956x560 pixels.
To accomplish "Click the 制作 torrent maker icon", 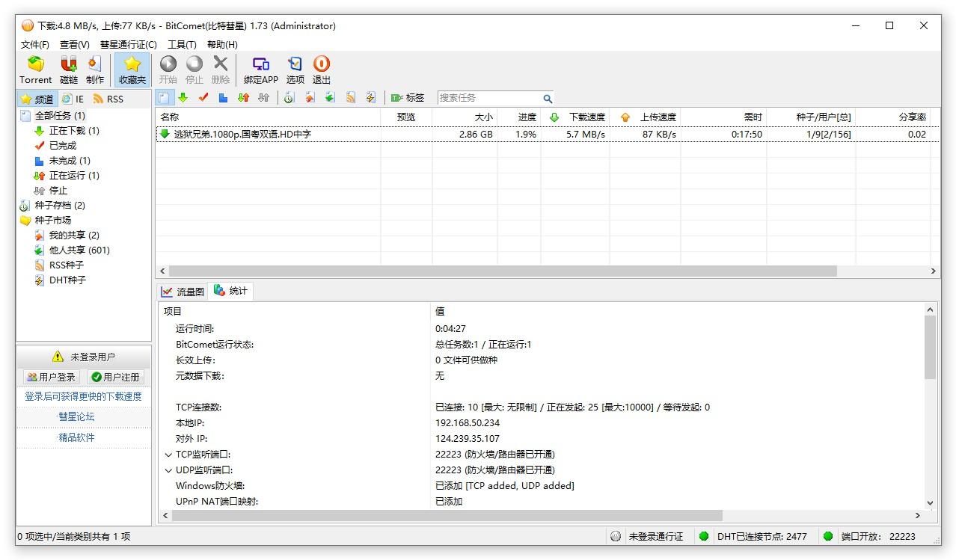I will [x=95, y=69].
